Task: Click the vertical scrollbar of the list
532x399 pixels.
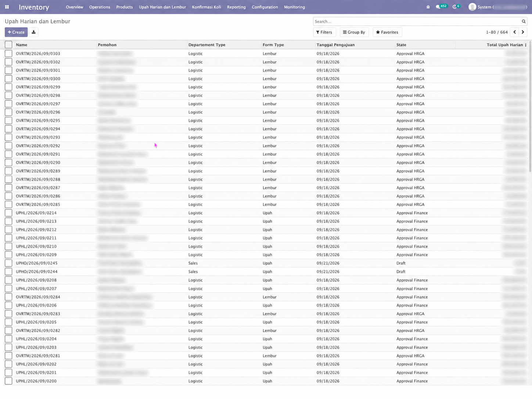Action: coord(530,107)
